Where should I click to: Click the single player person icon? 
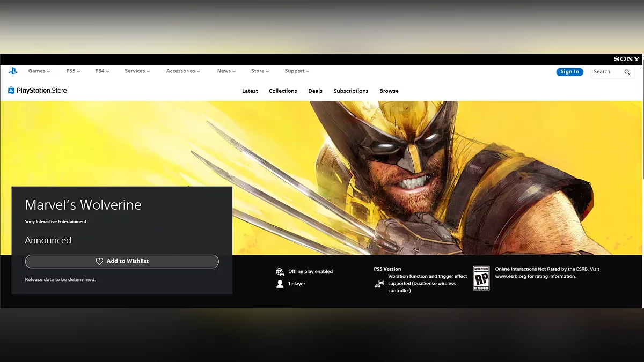pos(280,284)
